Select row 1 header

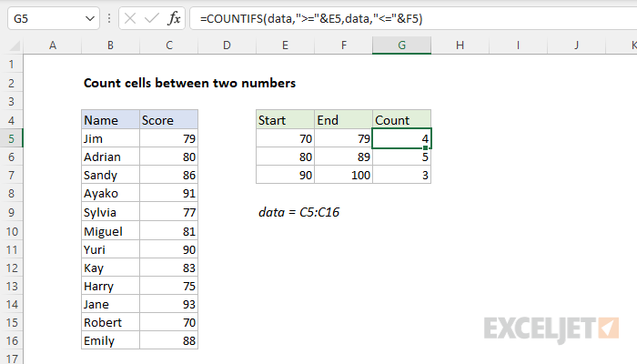tap(11, 65)
